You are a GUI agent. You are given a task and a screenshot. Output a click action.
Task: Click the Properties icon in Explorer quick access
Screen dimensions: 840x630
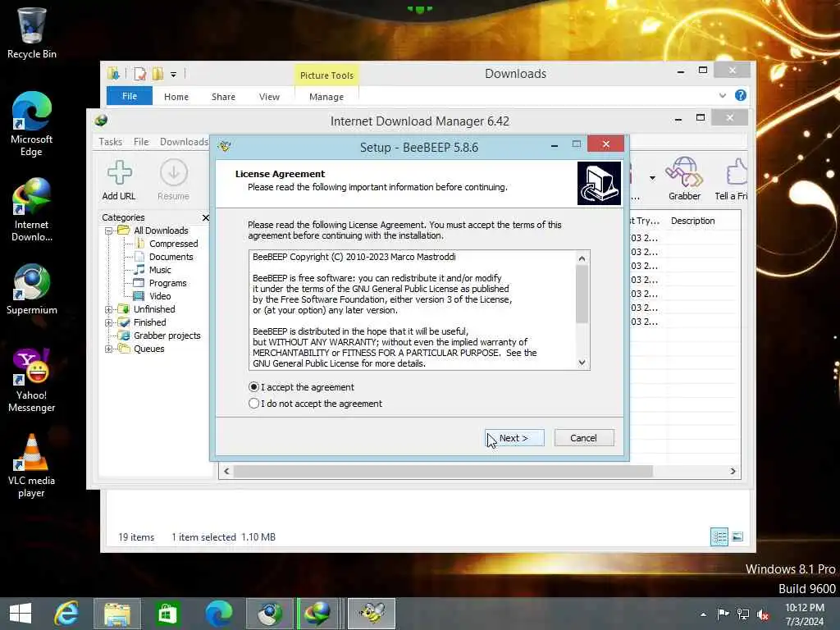pyautogui.click(x=139, y=74)
